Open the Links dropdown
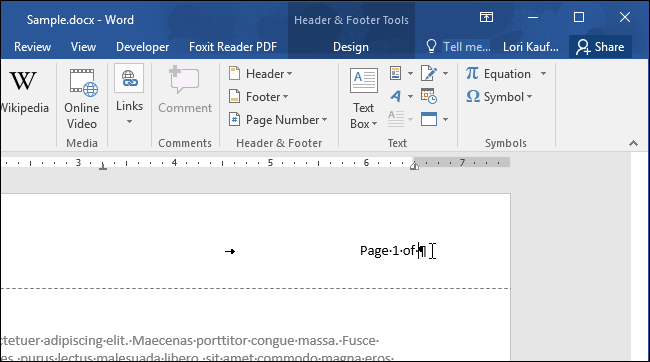650x362 pixels. (129, 121)
